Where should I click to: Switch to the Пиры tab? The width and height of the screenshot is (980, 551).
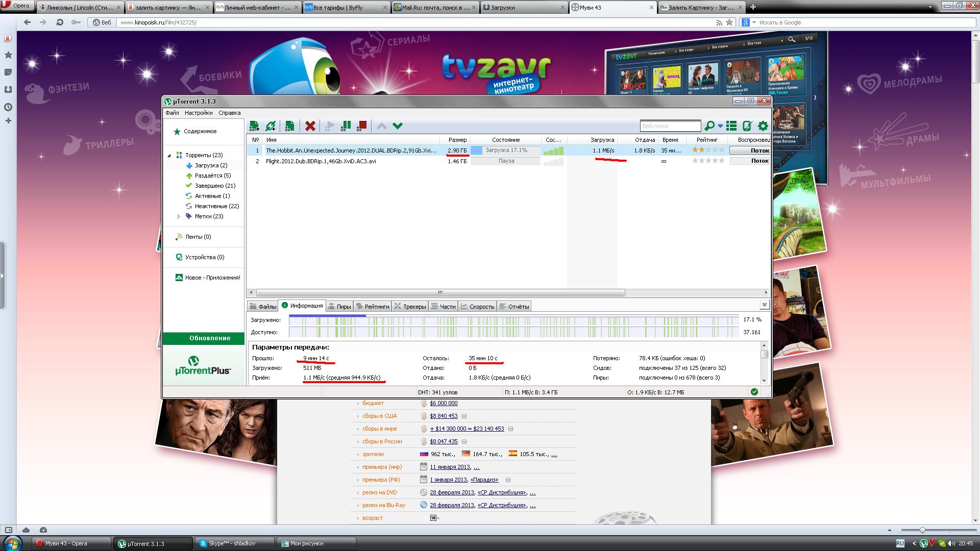pos(339,306)
